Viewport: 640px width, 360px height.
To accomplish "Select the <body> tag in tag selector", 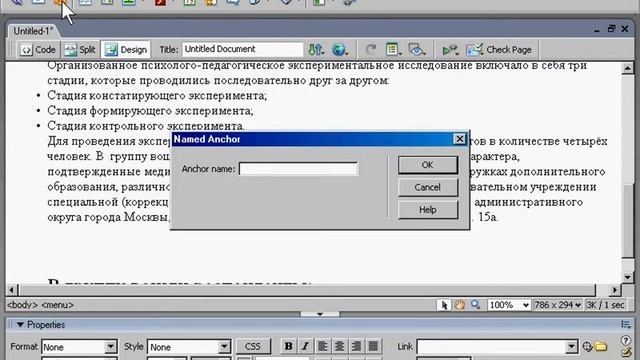I will [22, 305].
